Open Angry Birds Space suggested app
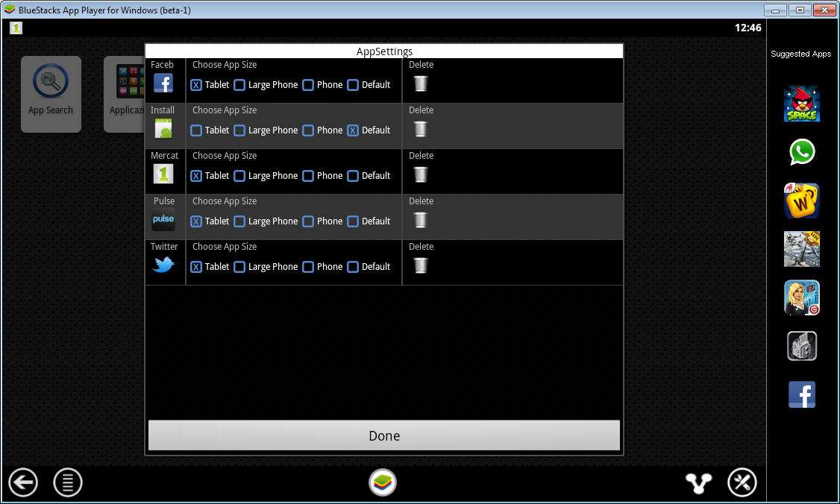The height and width of the screenshot is (504, 840). [801, 104]
